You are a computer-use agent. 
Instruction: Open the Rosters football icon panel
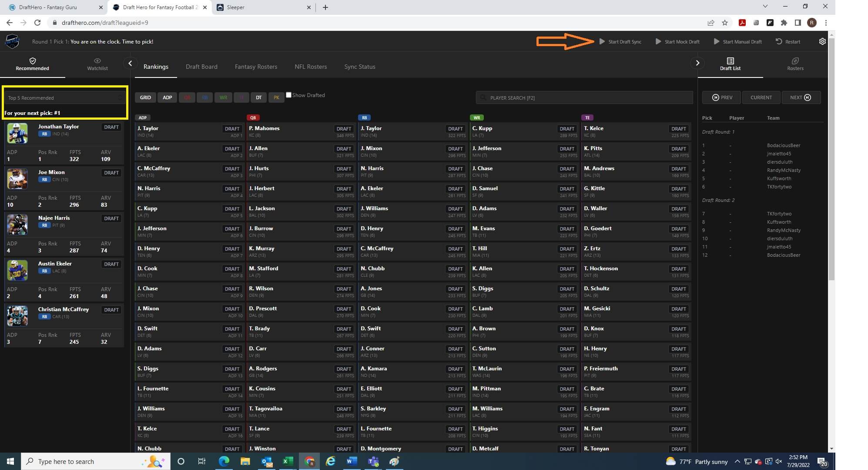pos(795,64)
